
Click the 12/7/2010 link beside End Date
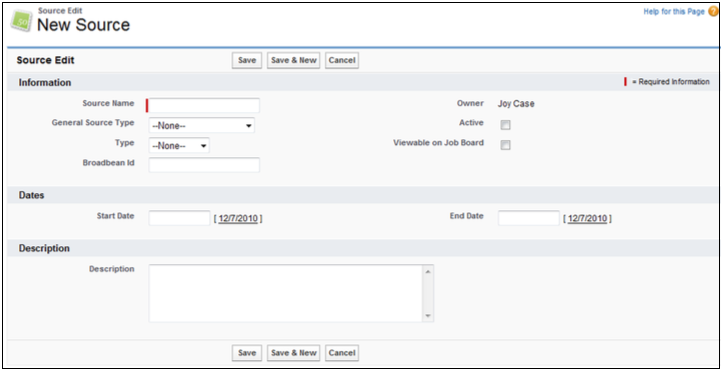point(588,219)
